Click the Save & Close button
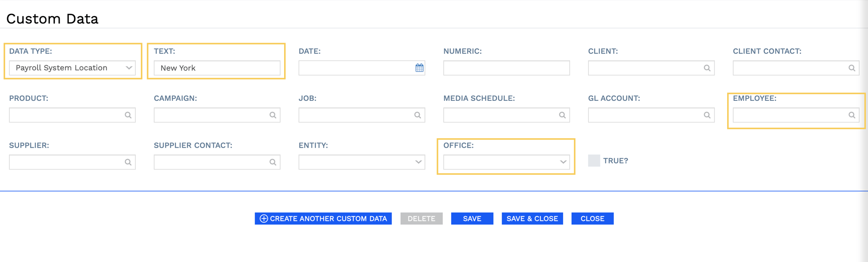The width and height of the screenshot is (868, 262). [x=532, y=219]
